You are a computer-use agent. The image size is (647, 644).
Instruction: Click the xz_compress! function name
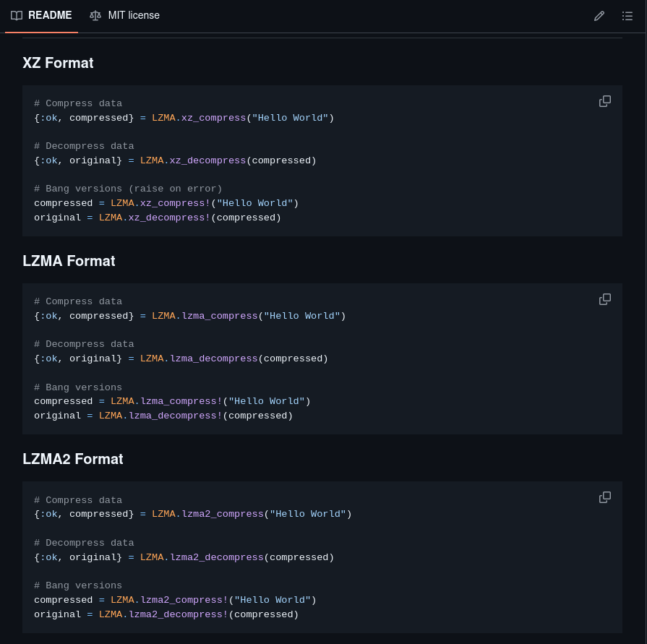(173, 203)
